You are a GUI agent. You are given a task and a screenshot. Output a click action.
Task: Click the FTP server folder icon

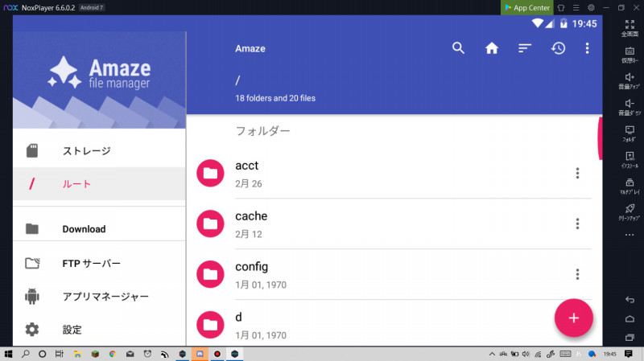32,263
